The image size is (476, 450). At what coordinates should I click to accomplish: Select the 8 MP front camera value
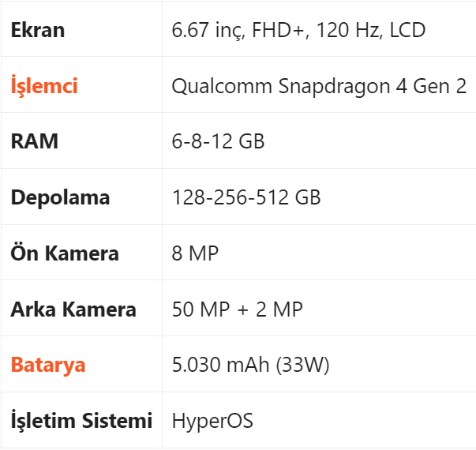[x=195, y=253]
